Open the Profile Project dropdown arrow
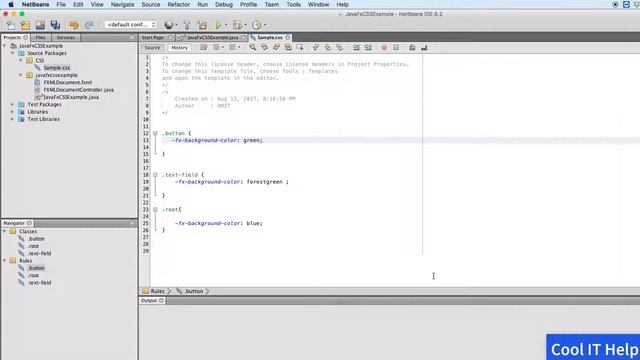The width and height of the screenshot is (640, 360). pos(265,25)
